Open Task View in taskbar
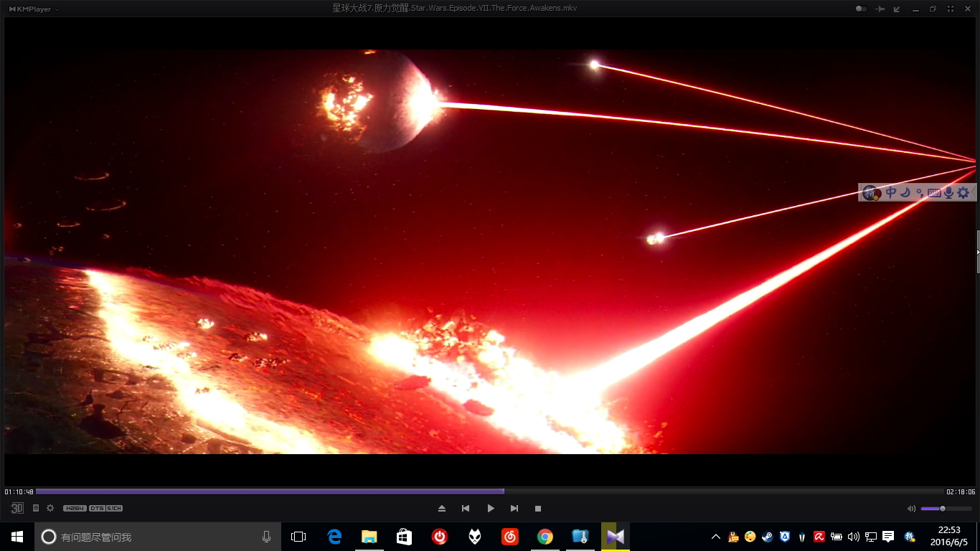Viewport: 980px width, 551px height. 298,537
